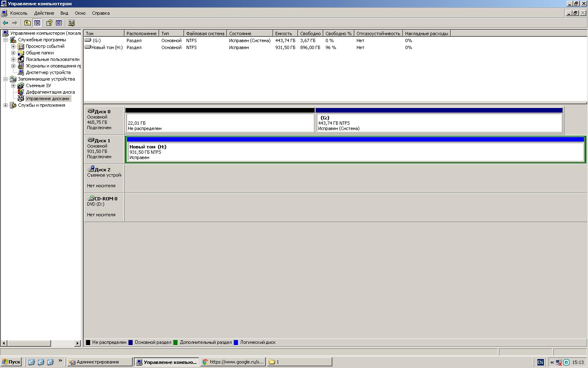Viewport: 588px width, 368px height.
Task: Click the Состояние column header
Action: coord(249,34)
